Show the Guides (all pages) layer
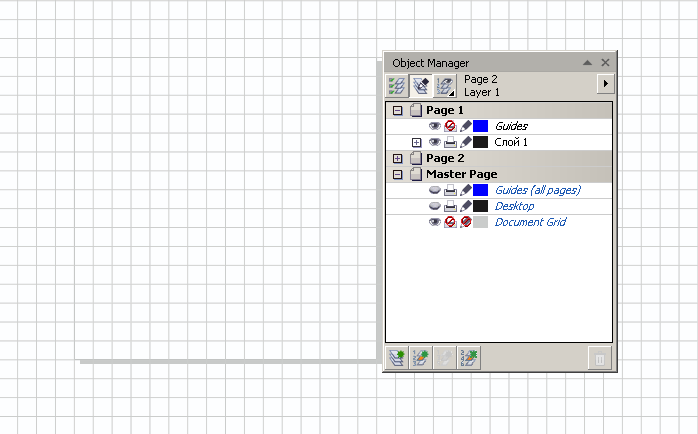The image size is (698, 434). [434, 190]
